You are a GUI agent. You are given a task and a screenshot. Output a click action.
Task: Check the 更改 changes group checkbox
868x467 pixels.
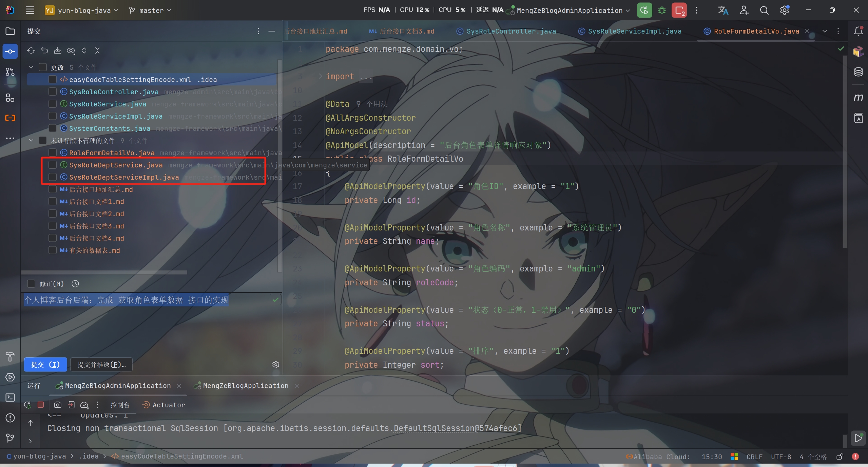pyautogui.click(x=43, y=67)
